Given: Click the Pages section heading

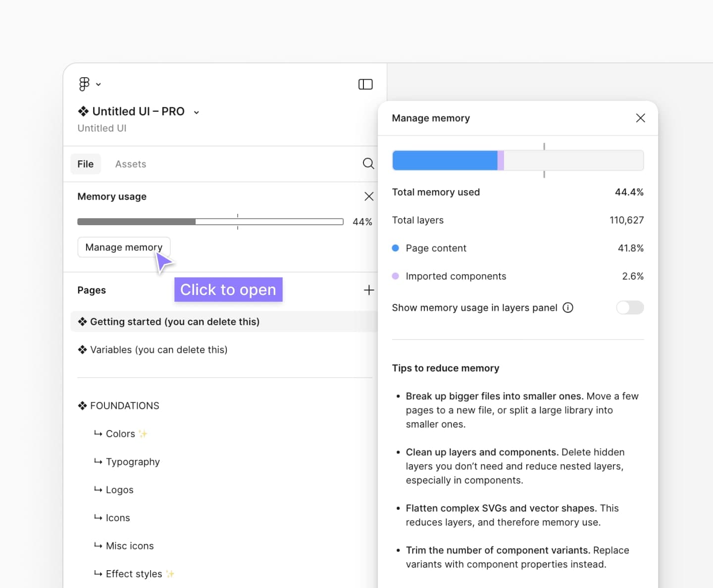Looking at the screenshot, I should tap(92, 290).
